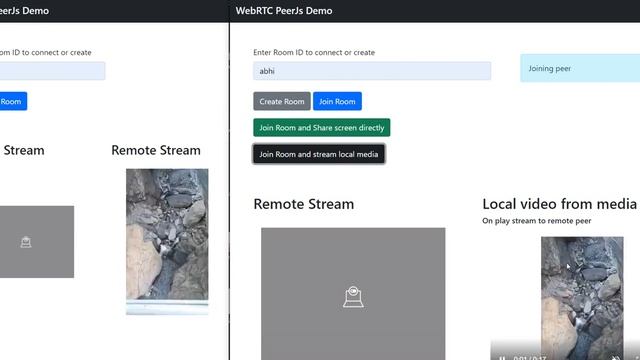Click Join Room button next to Create Room

tap(337, 101)
